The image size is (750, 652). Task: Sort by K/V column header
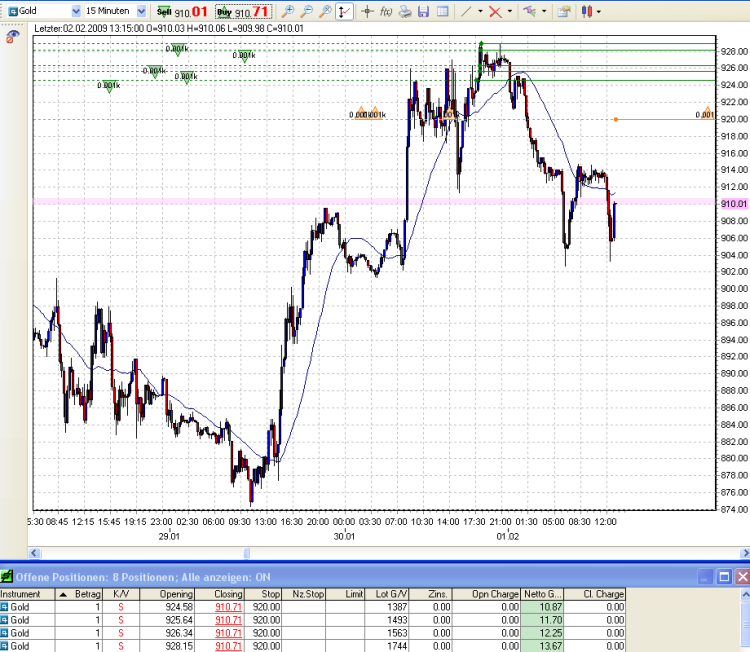pyautogui.click(x=121, y=594)
